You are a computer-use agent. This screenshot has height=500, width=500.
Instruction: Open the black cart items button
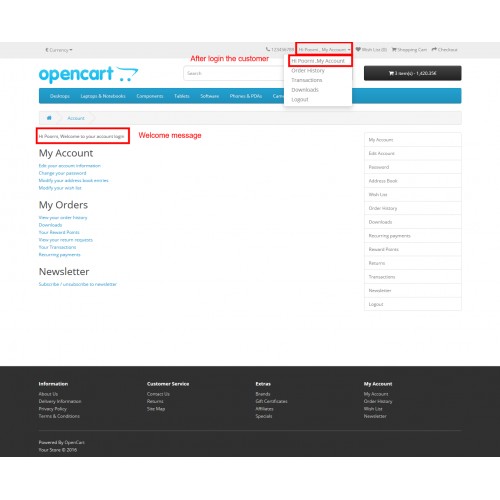point(413,73)
